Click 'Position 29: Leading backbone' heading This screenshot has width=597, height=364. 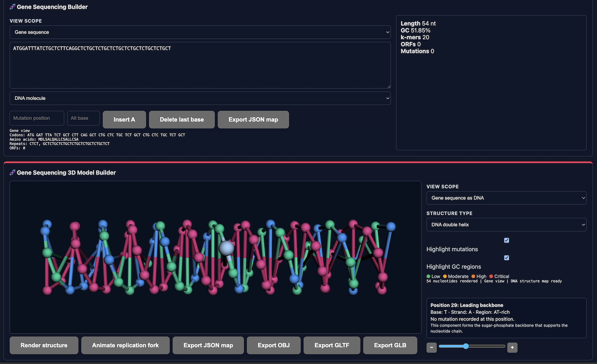coord(467,305)
